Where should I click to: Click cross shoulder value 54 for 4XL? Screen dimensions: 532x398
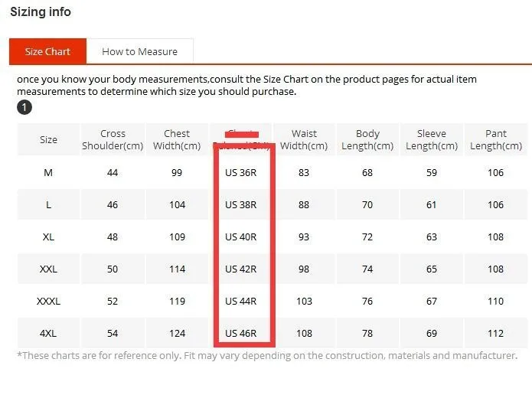pos(113,333)
